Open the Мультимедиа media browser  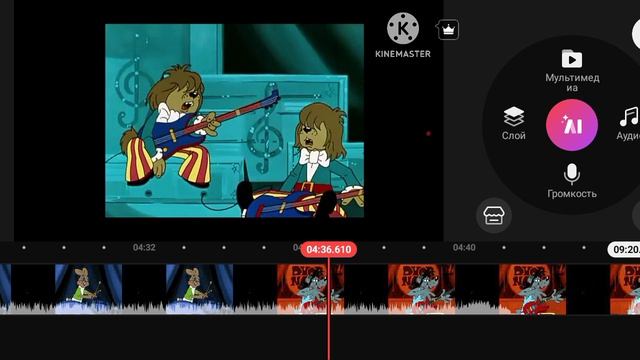tap(572, 70)
